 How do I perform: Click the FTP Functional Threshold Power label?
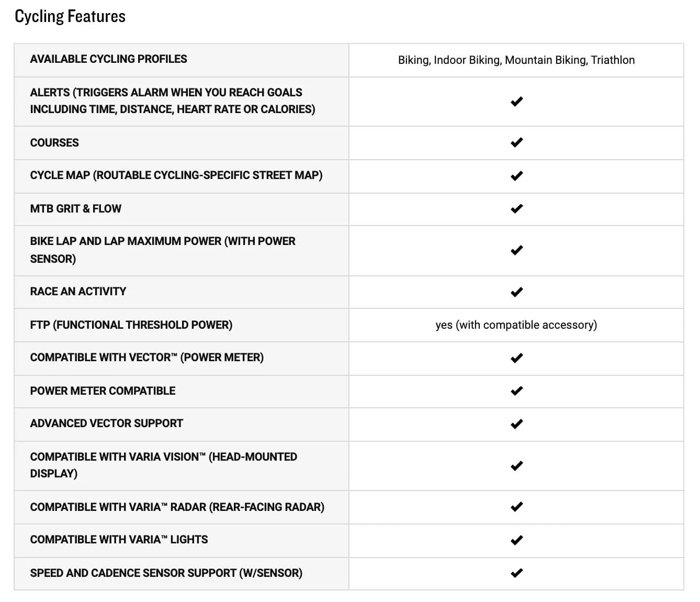tap(131, 325)
